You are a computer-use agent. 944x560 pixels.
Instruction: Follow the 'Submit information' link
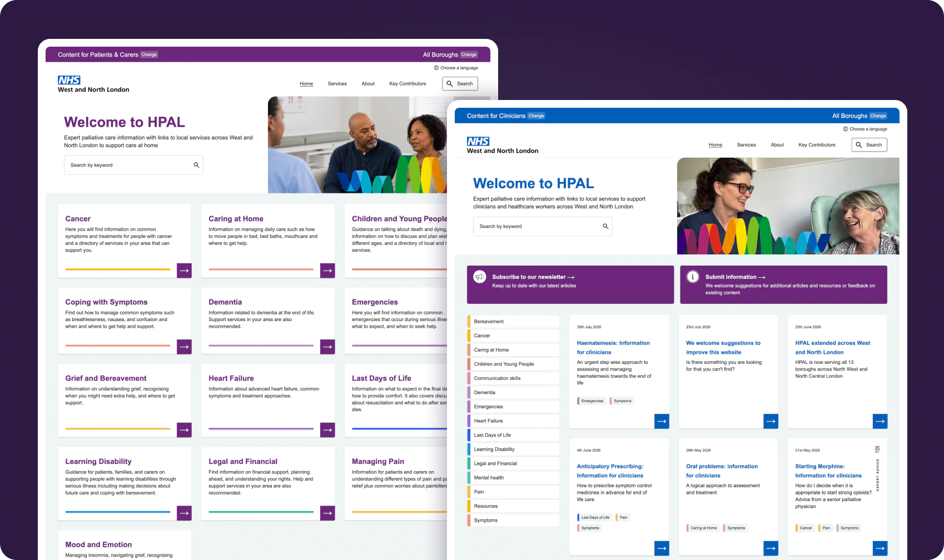click(735, 277)
